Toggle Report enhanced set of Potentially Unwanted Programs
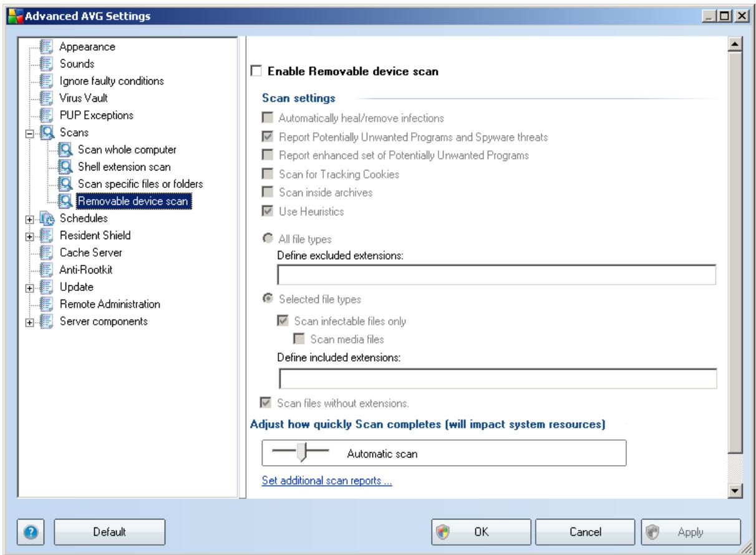756x555 pixels. pyautogui.click(x=267, y=155)
